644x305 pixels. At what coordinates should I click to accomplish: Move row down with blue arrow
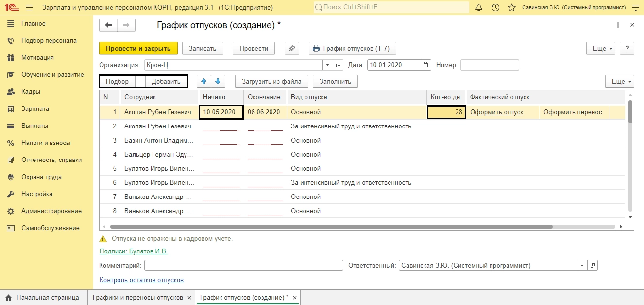(x=219, y=81)
